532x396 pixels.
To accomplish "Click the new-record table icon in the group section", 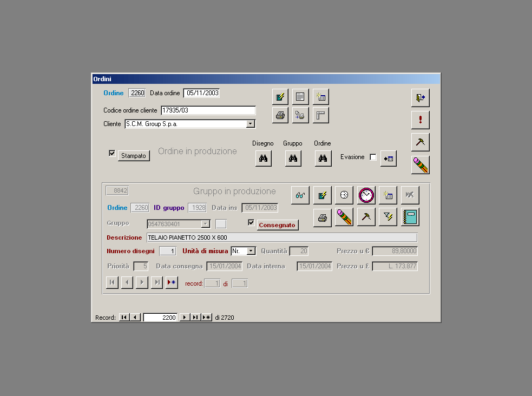I will tap(388, 195).
